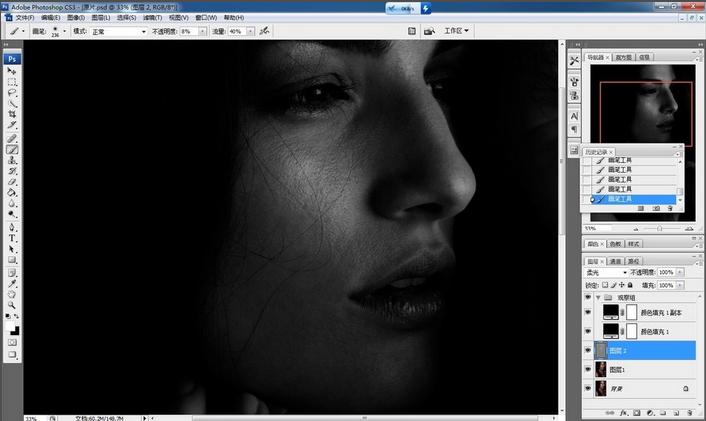
Task: Open the brush preset picker arrow
Action: (x=64, y=31)
